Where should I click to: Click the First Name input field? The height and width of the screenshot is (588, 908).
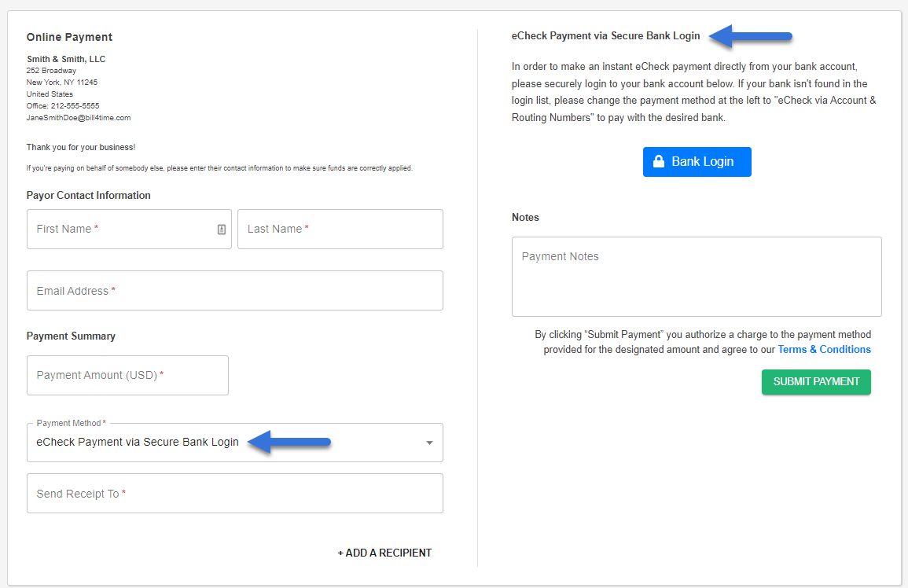tap(129, 230)
